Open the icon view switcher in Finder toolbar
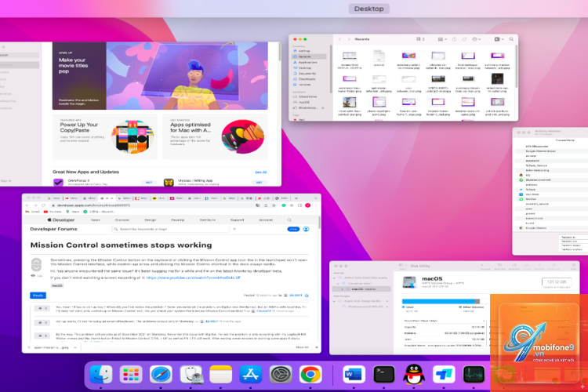 pos(420,39)
